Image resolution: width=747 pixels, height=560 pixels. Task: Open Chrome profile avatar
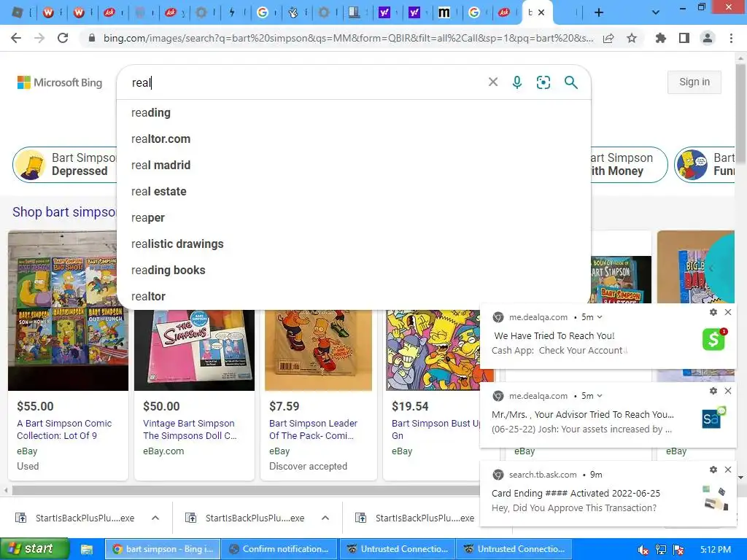pyautogui.click(x=708, y=38)
